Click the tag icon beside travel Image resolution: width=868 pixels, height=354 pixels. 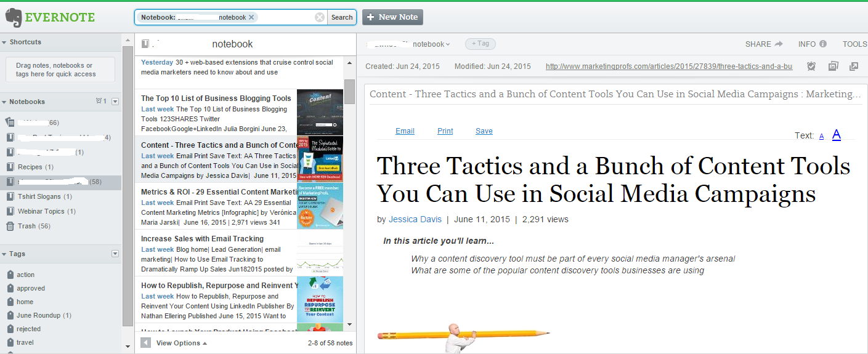tap(10, 342)
